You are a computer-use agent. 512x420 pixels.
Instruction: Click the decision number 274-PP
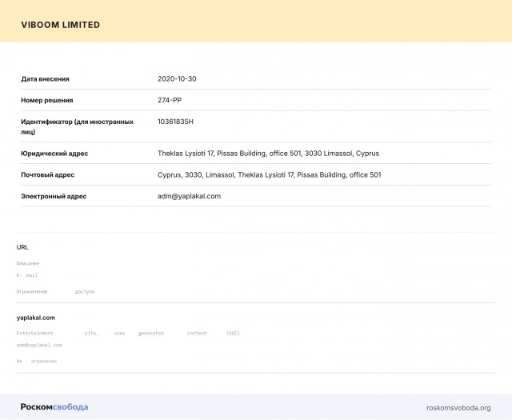170,100
